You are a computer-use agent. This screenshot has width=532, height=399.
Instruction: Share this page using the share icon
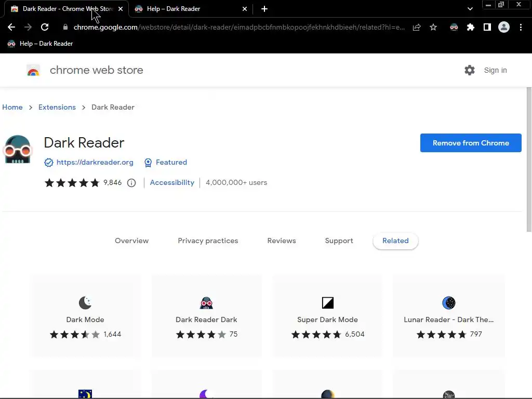tap(417, 27)
